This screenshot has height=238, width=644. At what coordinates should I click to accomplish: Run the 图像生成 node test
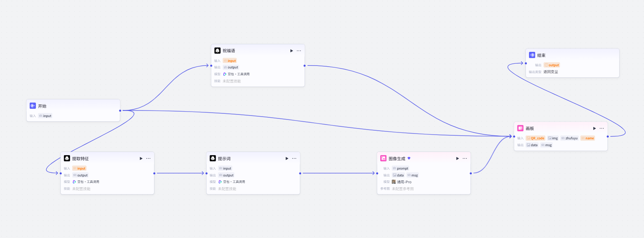[457, 158]
